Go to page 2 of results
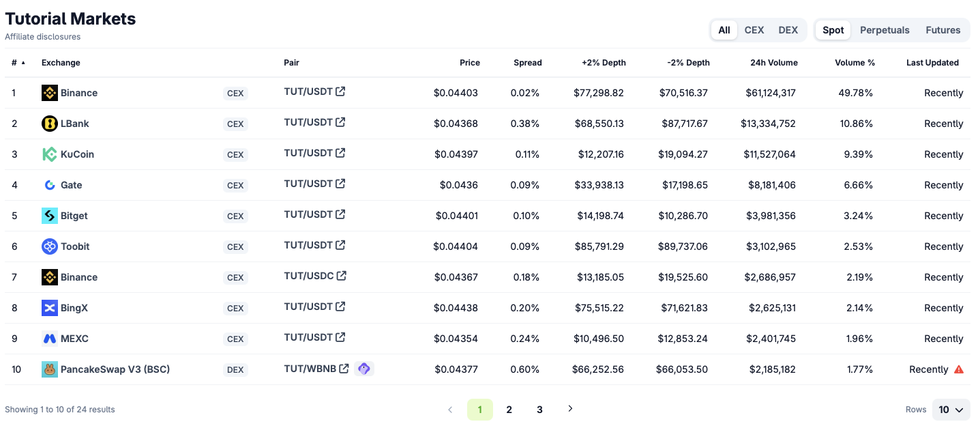 click(509, 410)
